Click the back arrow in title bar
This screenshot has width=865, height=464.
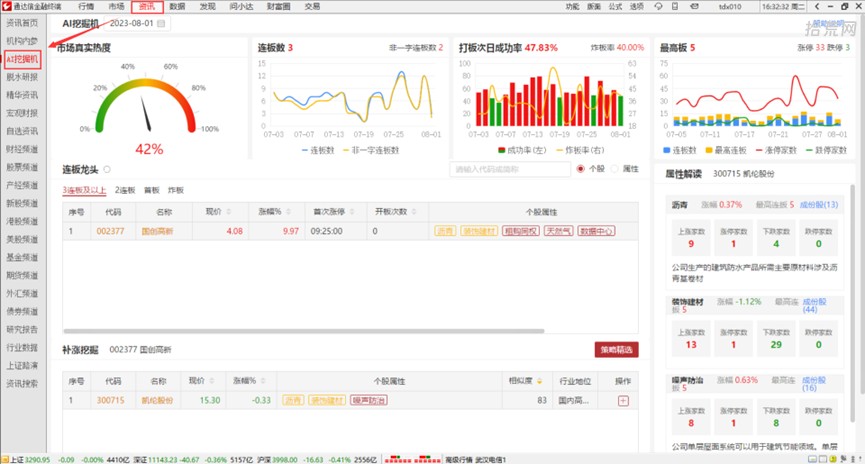point(816,7)
